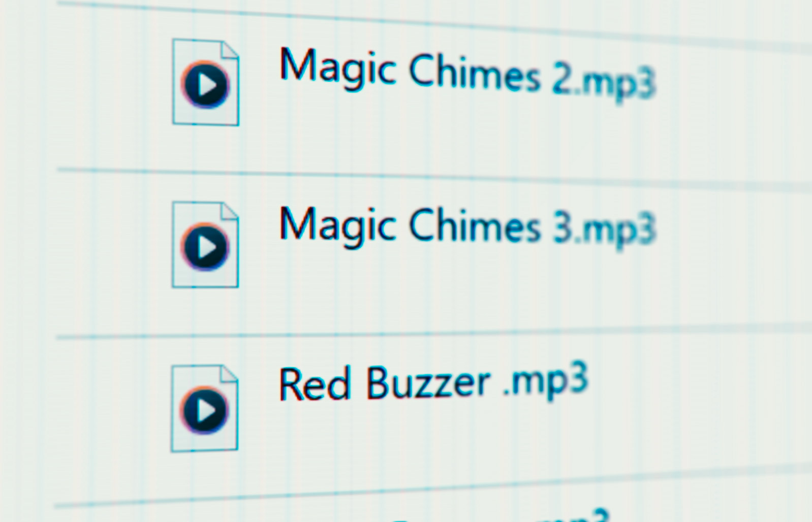Click folded page corner of Magic Chimes 3 icon
Image resolution: width=812 pixels, height=522 pixels.
[x=230, y=213]
